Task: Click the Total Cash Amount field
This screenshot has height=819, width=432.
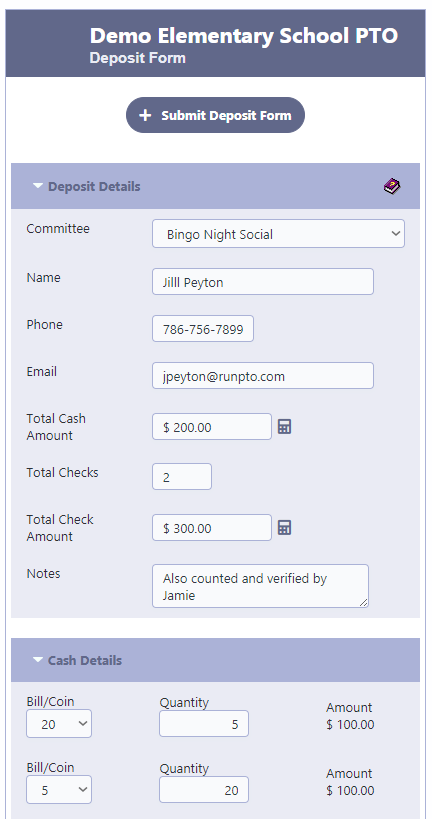Action: (212, 427)
